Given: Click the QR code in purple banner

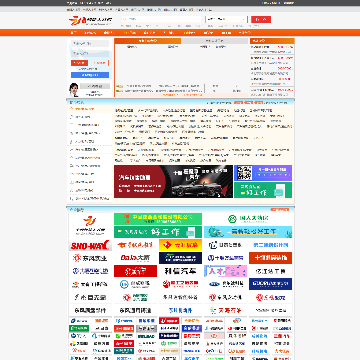Looking at the screenshot, I should [x=244, y=173].
